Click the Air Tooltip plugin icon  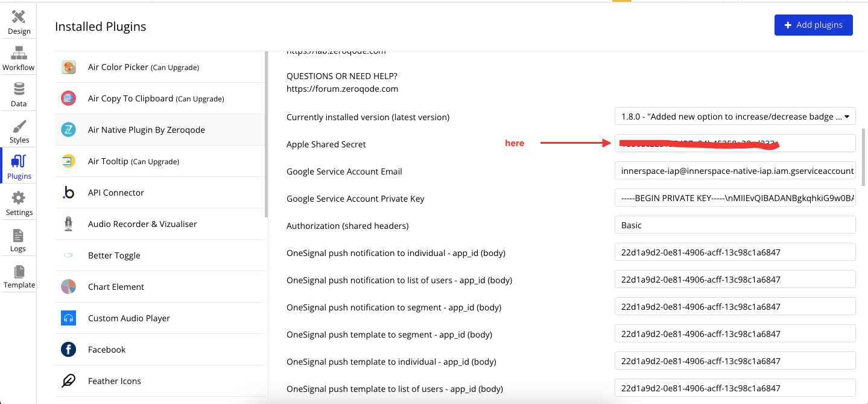click(69, 161)
